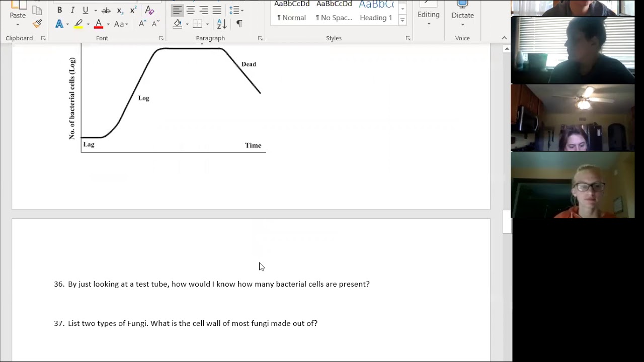Screen dimensions: 644x362
Task: Copy selection to clipboard
Action: 37,10
